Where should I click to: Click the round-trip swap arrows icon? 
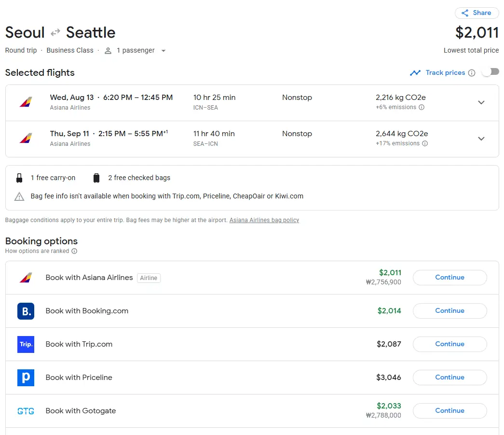(x=55, y=32)
